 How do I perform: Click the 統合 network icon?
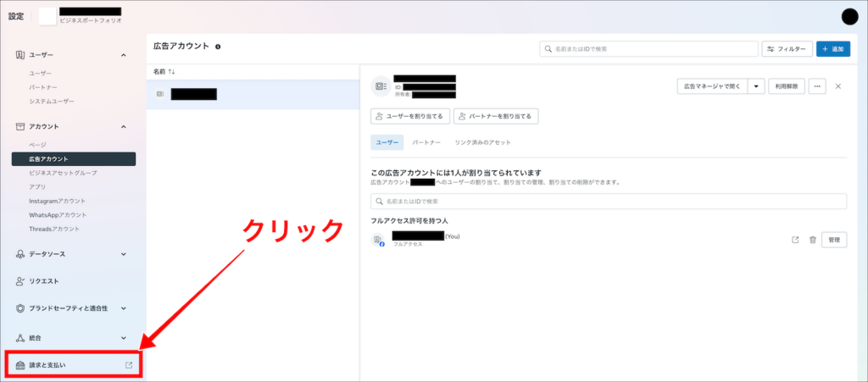20,338
